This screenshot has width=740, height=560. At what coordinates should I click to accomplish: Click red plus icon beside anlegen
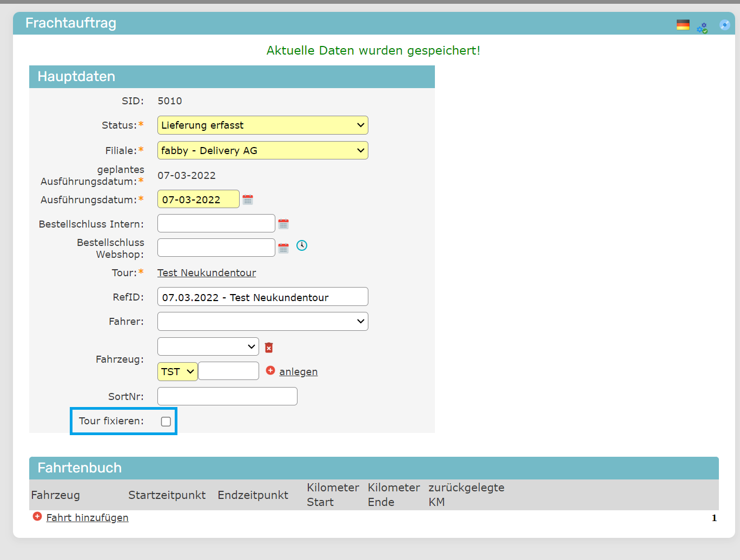pos(270,370)
